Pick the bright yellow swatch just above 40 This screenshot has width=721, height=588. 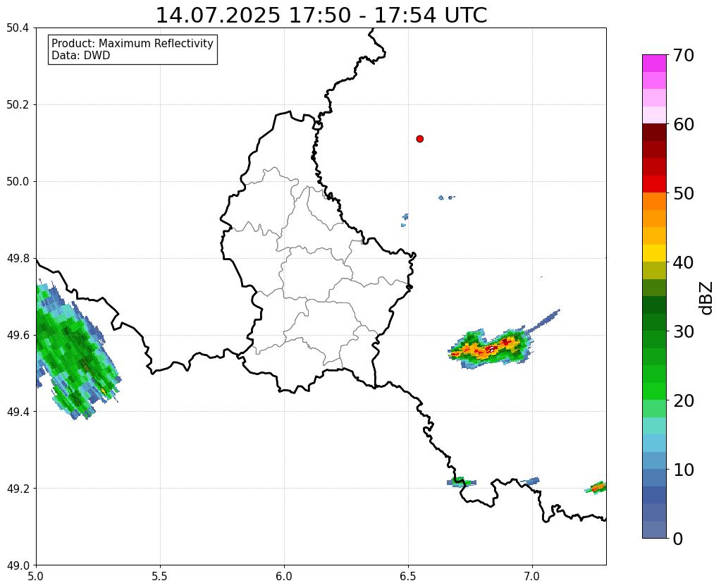[x=654, y=253]
